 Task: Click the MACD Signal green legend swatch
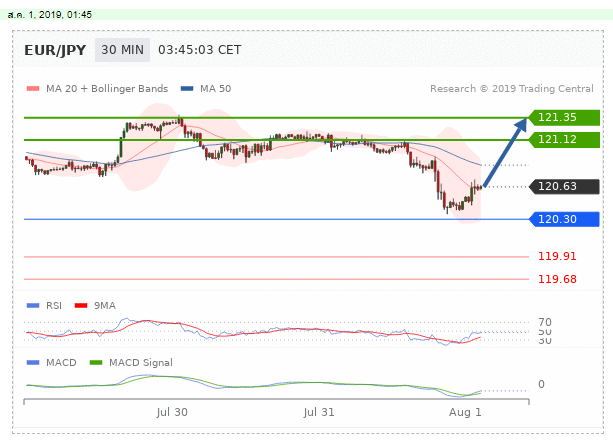click(96, 363)
